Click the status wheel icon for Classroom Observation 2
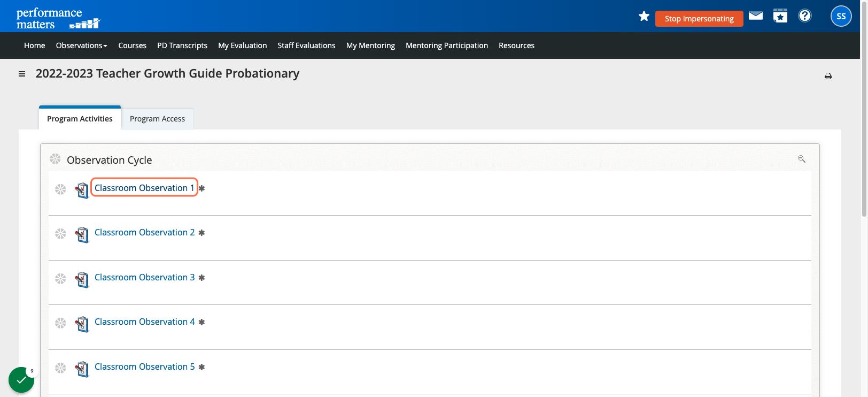Screen dimensions: 868x397 (60, 234)
